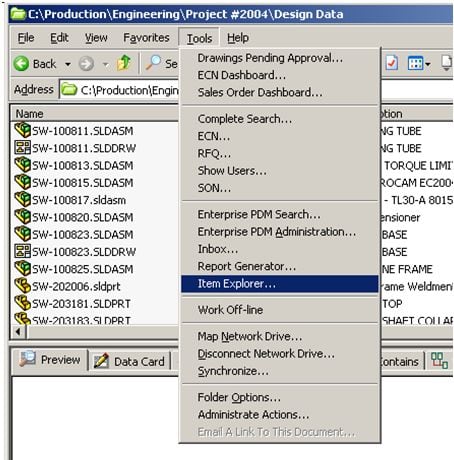Switch to the Data Card tab
This screenshot has height=460, width=454.
point(130,361)
